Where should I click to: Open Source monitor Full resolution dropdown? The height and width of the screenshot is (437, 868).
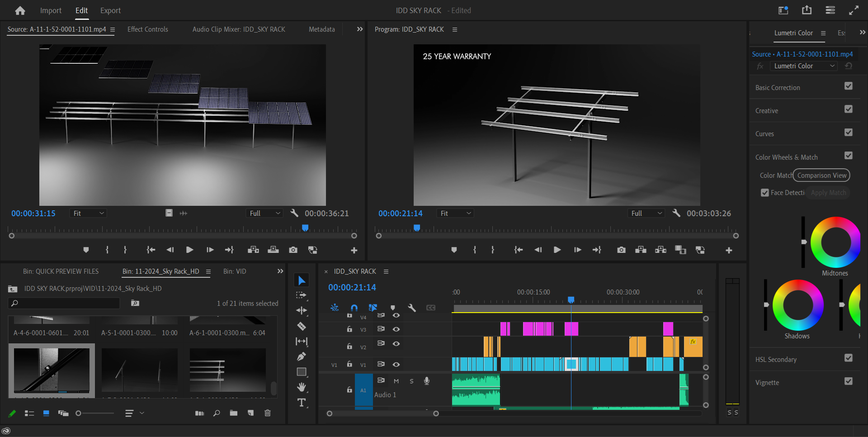click(265, 213)
